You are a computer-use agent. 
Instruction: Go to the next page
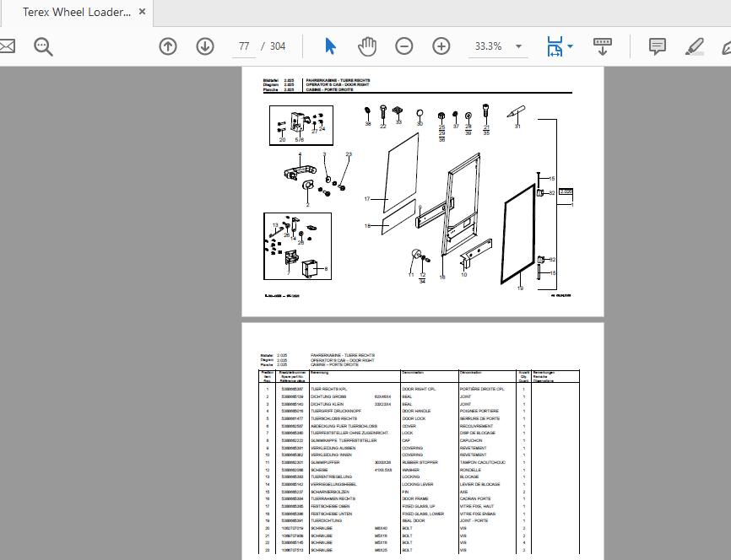click(x=204, y=46)
